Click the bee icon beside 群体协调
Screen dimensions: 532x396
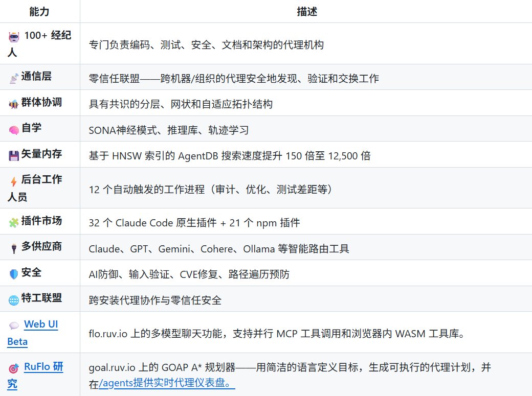tap(14, 104)
